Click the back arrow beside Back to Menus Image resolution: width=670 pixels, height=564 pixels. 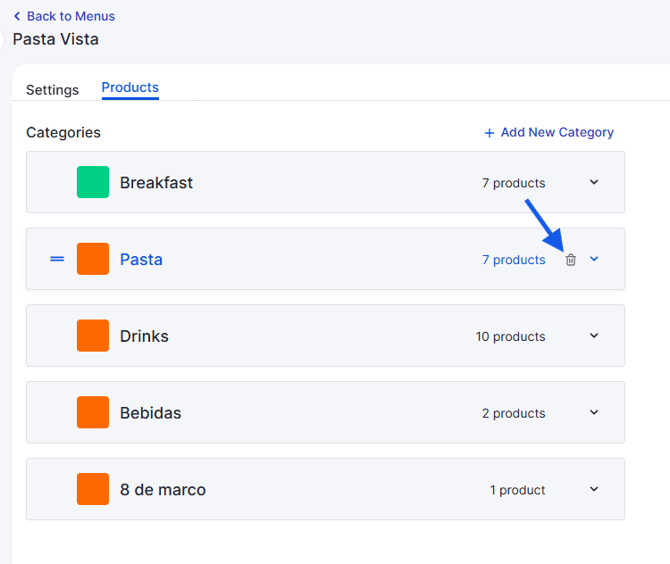point(17,16)
